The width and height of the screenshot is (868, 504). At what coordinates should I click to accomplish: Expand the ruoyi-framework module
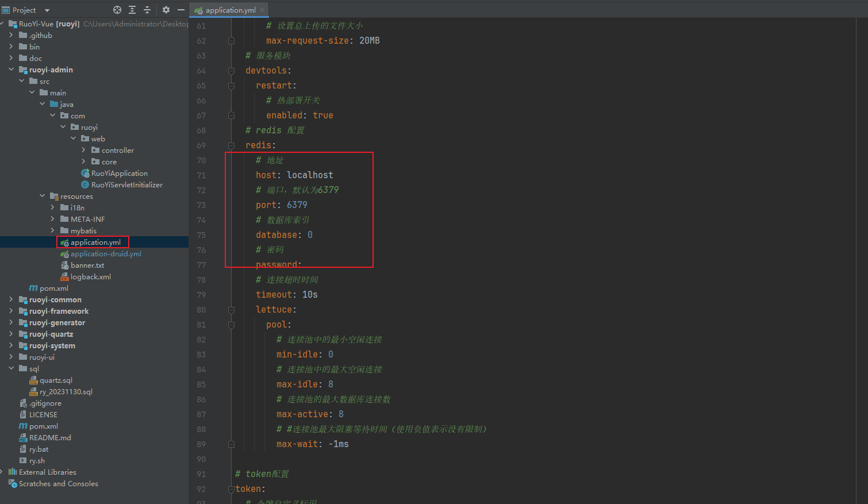tap(11, 311)
